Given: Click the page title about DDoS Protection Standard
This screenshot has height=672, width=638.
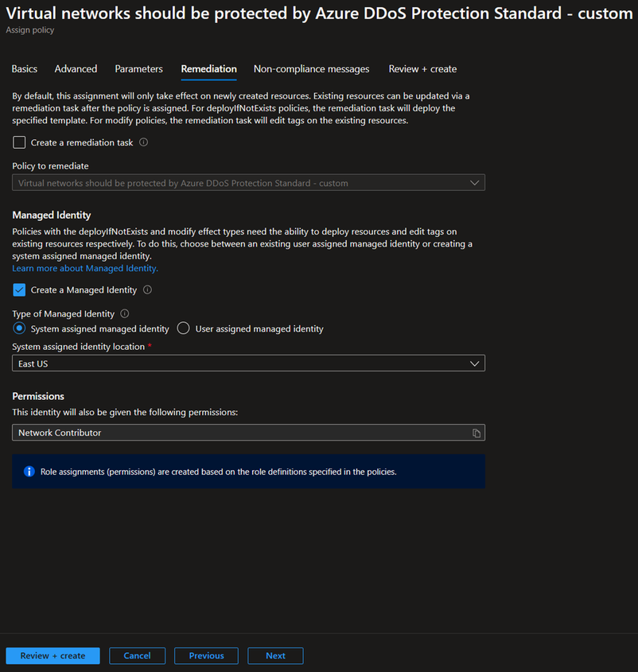Looking at the screenshot, I should coord(319,14).
